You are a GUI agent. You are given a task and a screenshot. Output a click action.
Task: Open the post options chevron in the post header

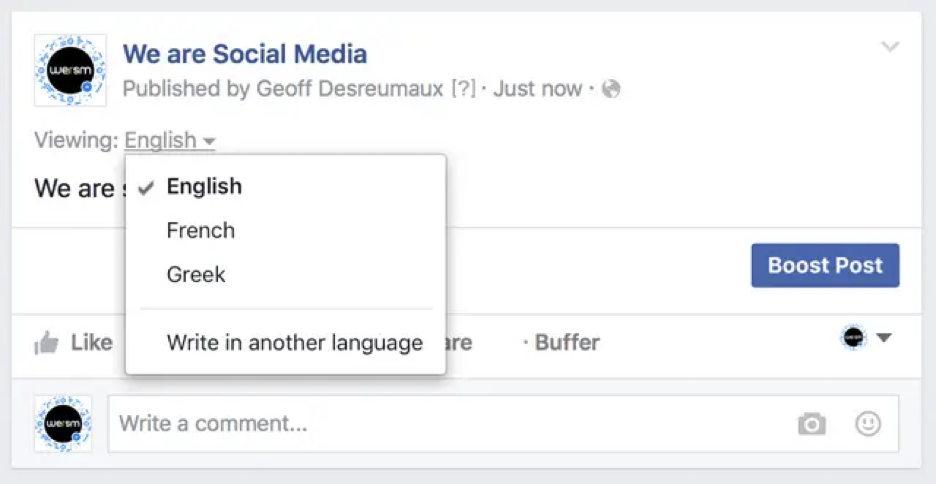[x=890, y=47]
